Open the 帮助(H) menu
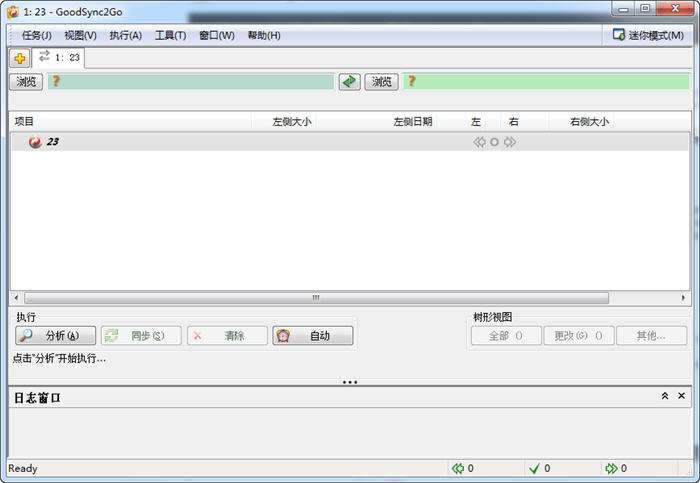This screenshot has height=483, width=700. [264, 35]
